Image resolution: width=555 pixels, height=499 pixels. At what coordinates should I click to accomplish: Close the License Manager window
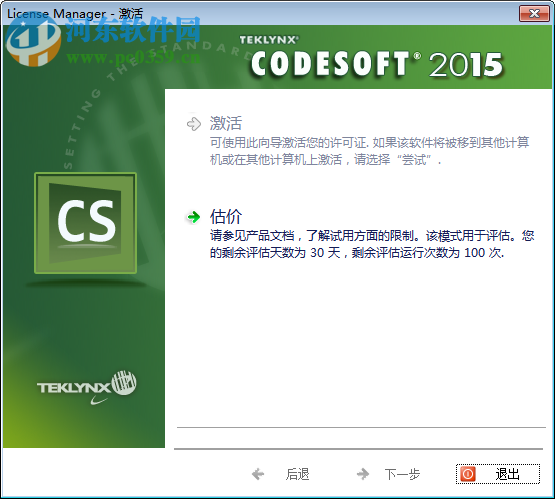click(x=534, y=14)
